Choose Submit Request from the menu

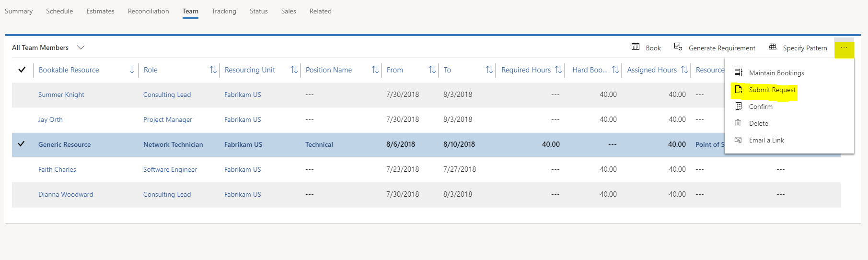tap(772, 90)
